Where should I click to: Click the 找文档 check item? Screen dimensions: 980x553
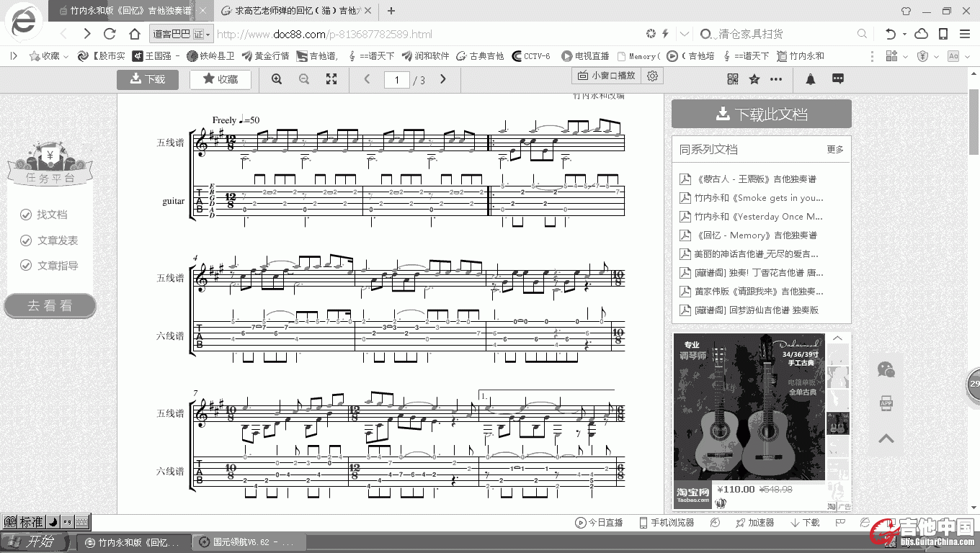coord(43,215)
